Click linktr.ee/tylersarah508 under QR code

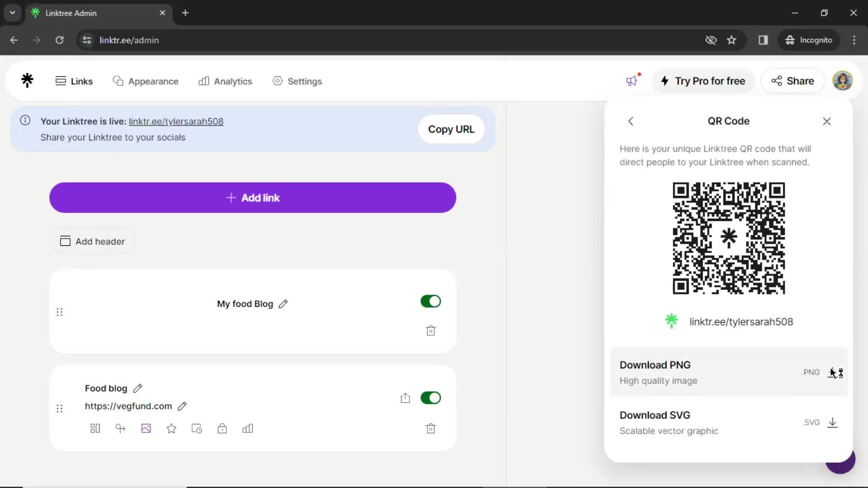pyautogui.click(x=741, y=322)
